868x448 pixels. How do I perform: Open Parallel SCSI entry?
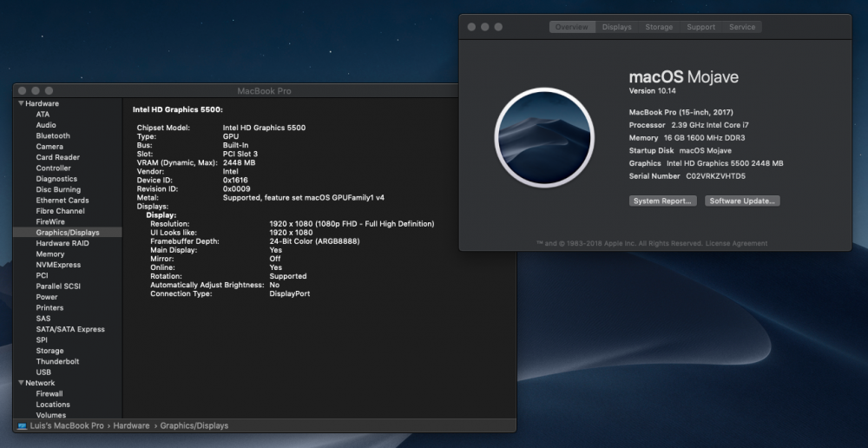point(58,287)
